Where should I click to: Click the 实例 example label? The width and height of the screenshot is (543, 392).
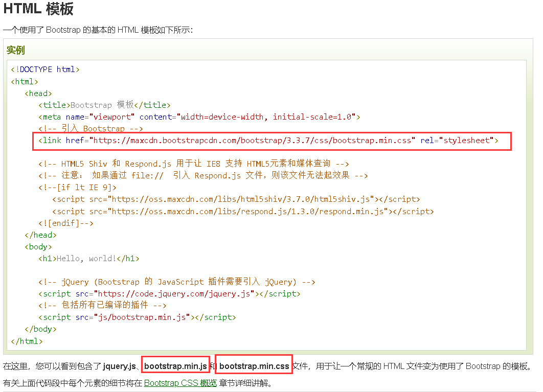(x=15, y=50)
